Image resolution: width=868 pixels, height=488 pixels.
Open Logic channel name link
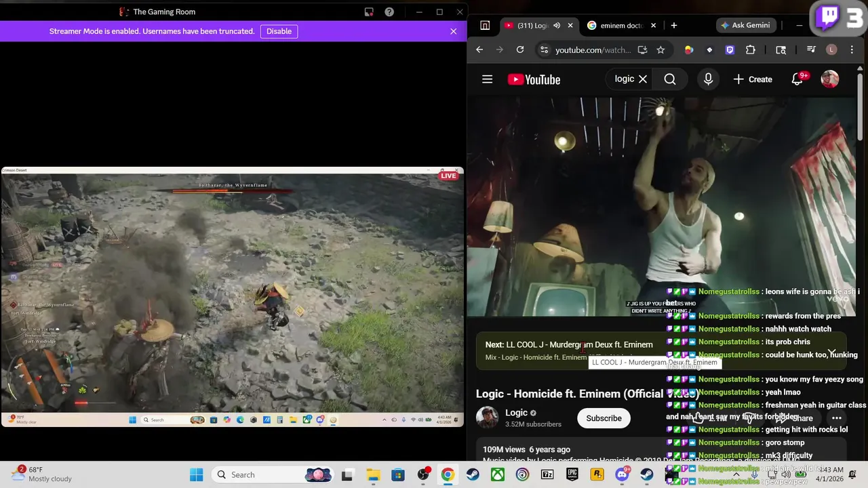pyautogui.click(x=516, y=412)
